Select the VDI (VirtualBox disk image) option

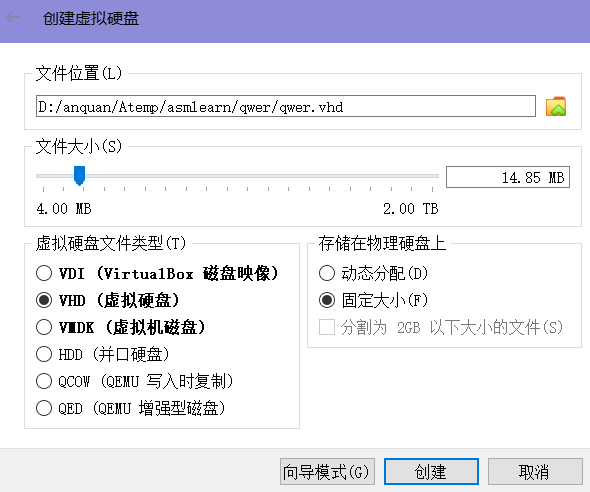157,273
